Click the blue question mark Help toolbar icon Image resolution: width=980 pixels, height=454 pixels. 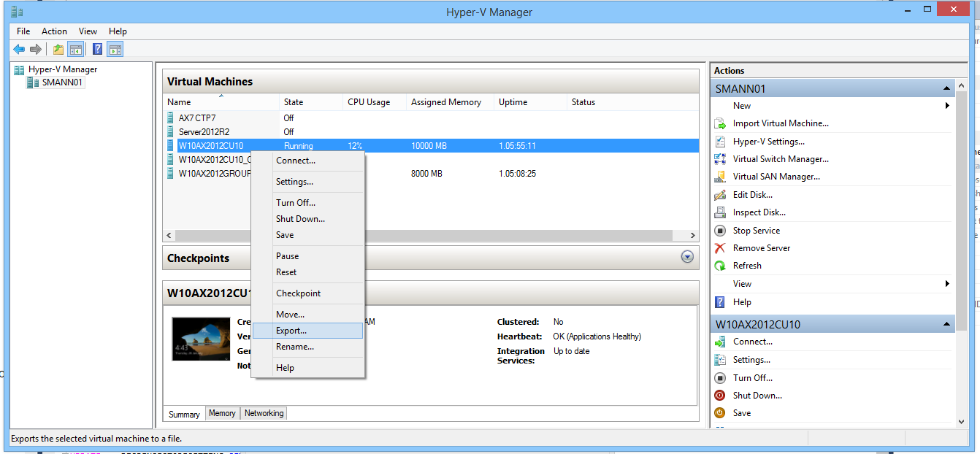point(97,50)
